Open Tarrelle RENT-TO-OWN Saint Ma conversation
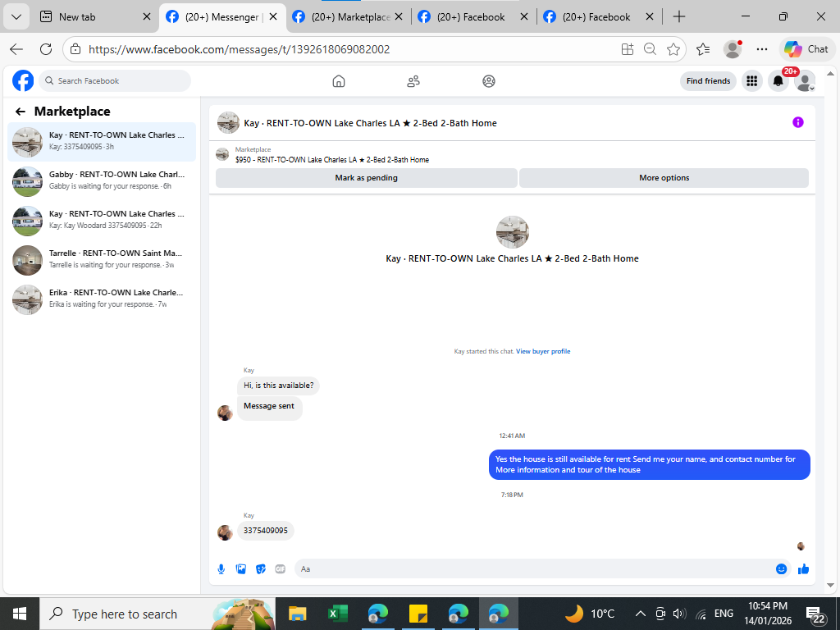 (x=102, y=260)
